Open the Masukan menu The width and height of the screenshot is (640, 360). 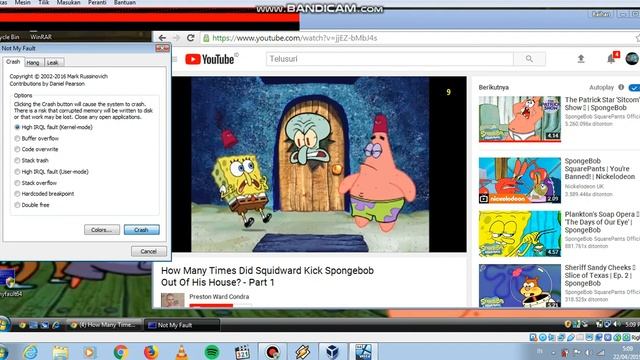(x=68, y=2)
